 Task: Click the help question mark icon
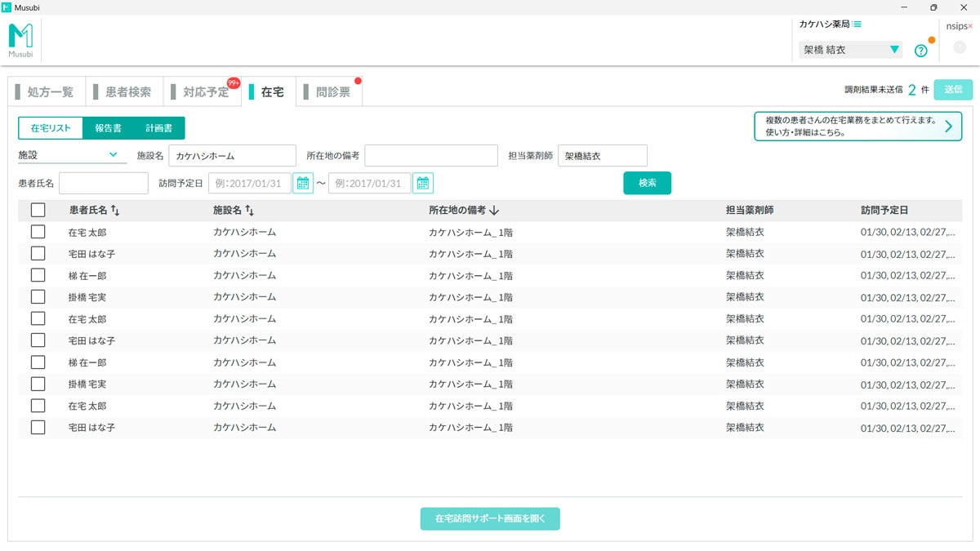coord(921,50)
